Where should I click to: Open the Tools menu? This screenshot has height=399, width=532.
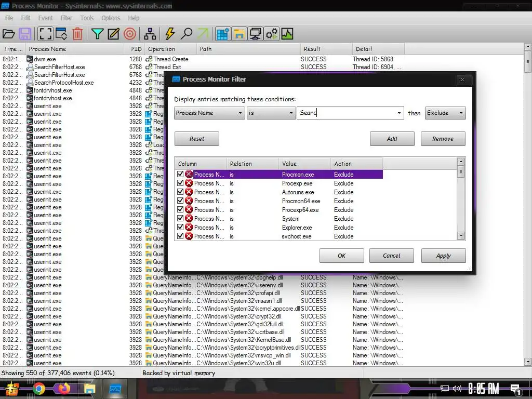coord(87,18)
